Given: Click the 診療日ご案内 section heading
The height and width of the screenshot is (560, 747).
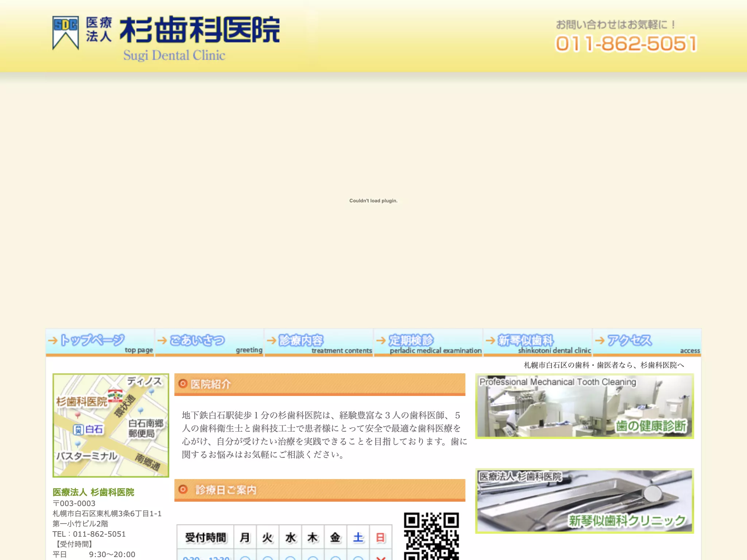Looking at the screenshot, I should click(320, 490).
